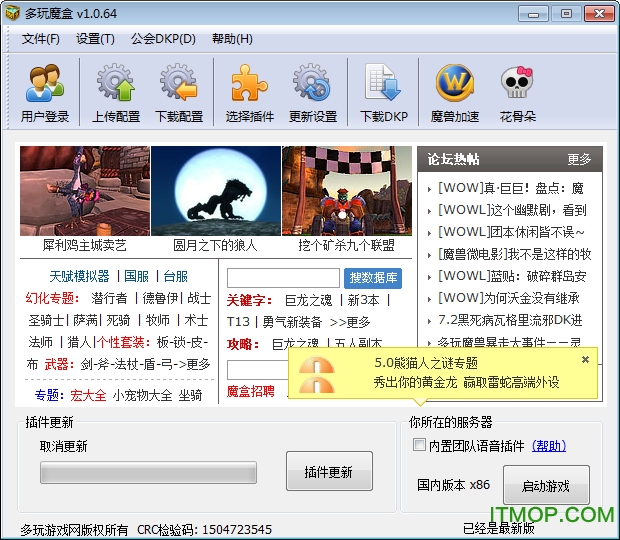Open 选择插件 puzzle piece icon

click(250, 93)
